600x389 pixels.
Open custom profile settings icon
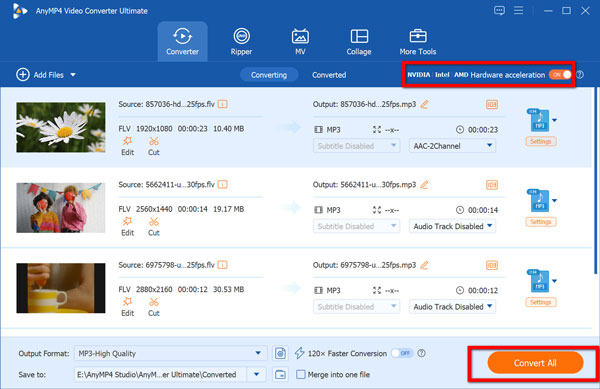click(x=280, y=353)
